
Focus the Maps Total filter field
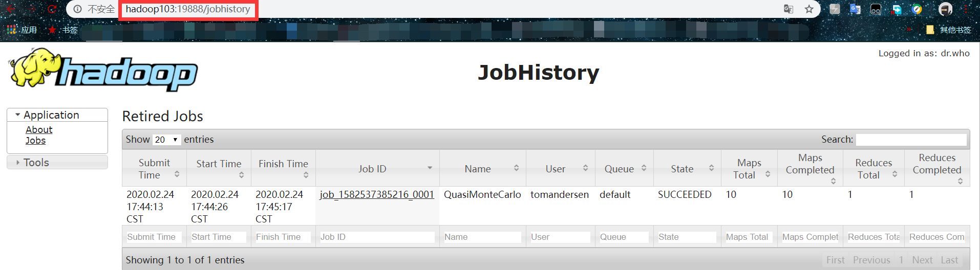749,237
